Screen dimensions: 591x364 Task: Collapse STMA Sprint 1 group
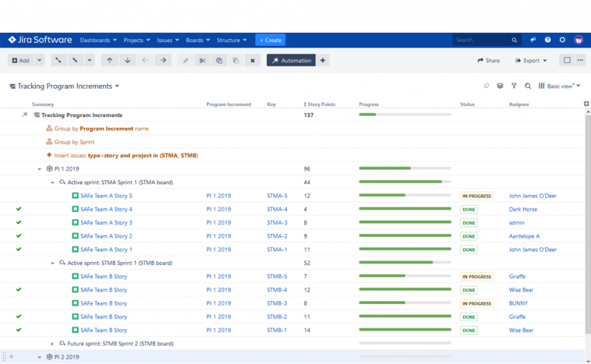click(x=52, y=183)
